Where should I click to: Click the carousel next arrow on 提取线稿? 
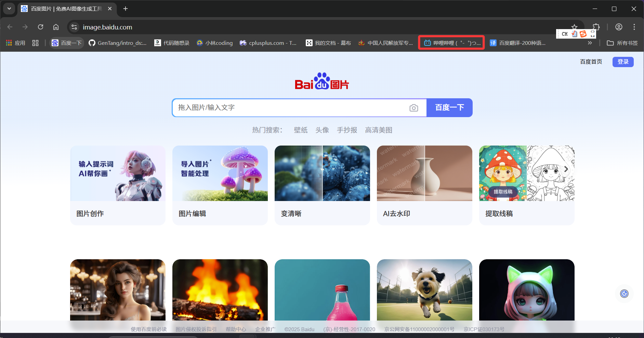(x=566, y=169)
